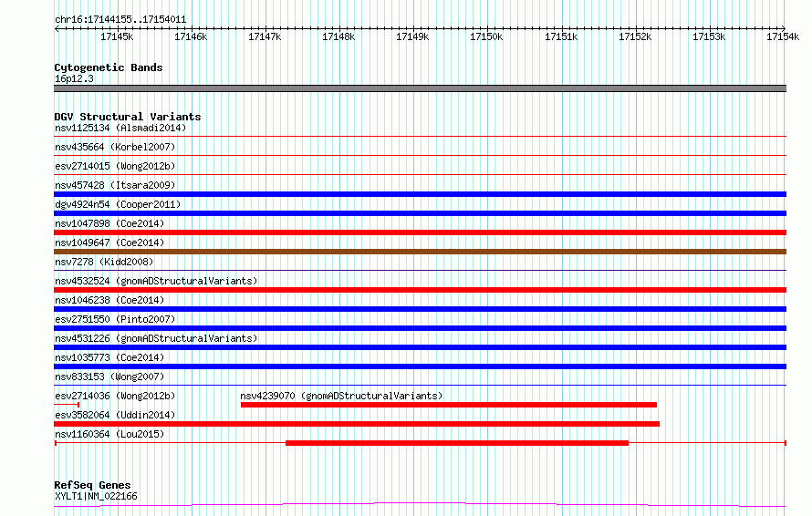The height and width of the screenshot is (516, 812).
Task: Click the ruler's left arrowhead
Action: click(x=57, y=28)
